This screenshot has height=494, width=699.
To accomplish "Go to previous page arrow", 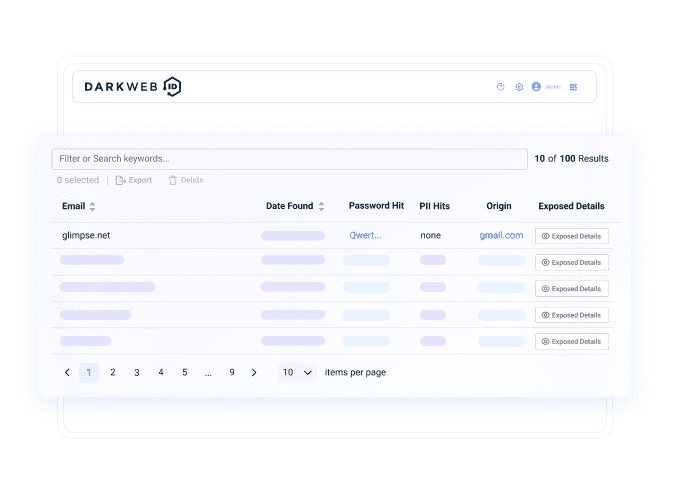I will [x=67, y=372].
